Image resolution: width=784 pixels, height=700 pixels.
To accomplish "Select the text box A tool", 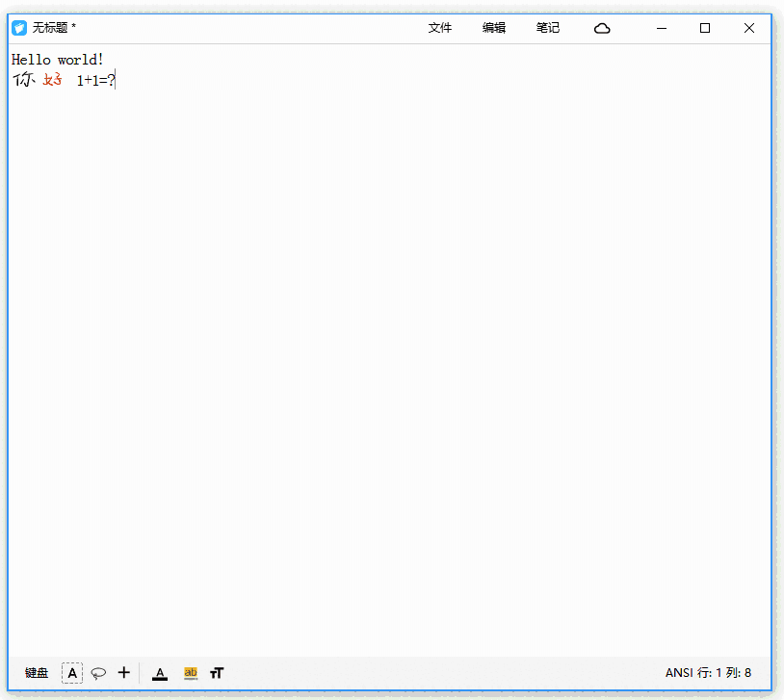I will (x=72, y=673).
